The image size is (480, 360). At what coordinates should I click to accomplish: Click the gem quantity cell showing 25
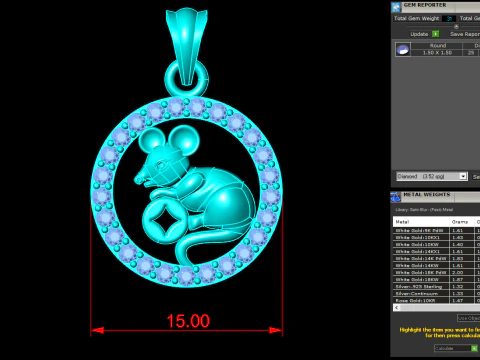471,53
